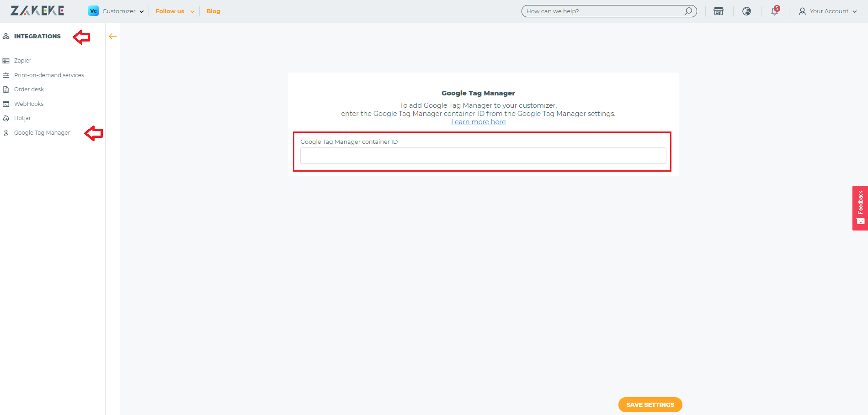Click the globe language icon

746,11
